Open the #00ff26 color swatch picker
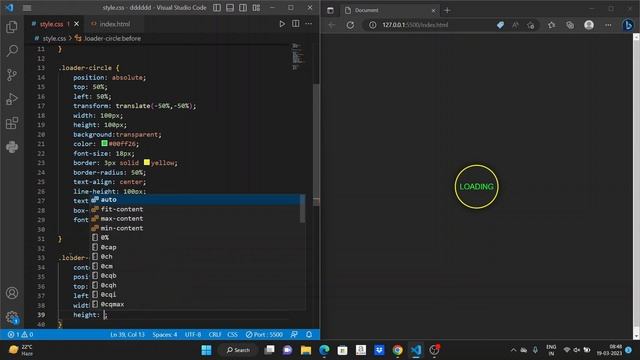Image resolution: width=640 pixels, height=360 pixels. [104, 143]
